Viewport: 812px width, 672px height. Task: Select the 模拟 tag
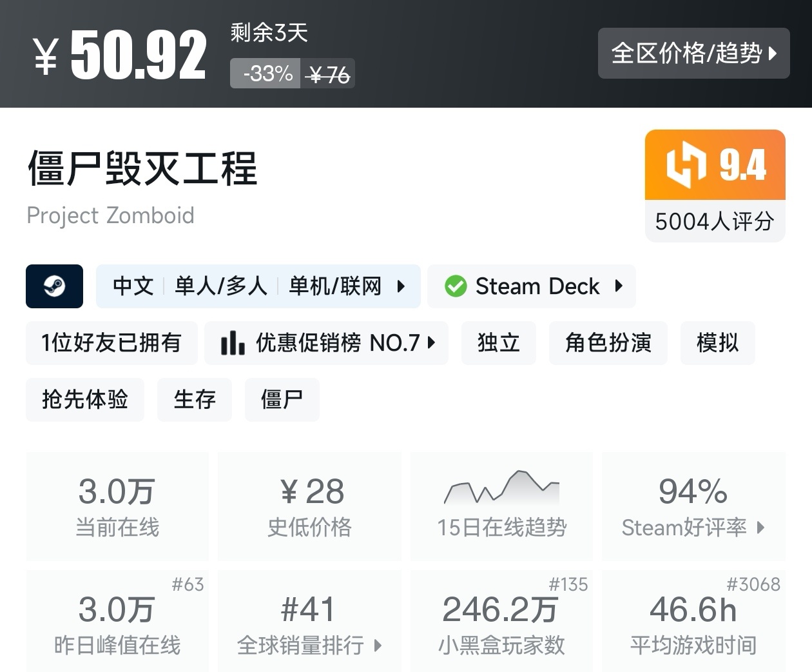point(717,343)
